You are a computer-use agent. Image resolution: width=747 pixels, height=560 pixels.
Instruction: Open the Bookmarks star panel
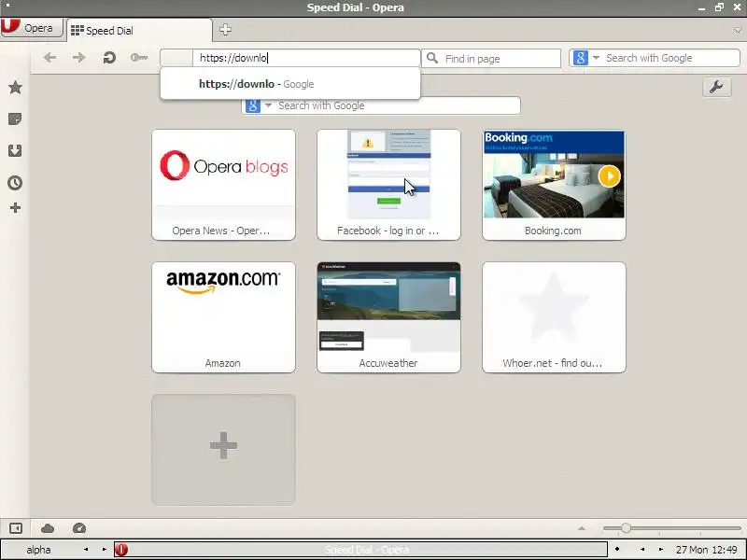[x=15, y=87]
